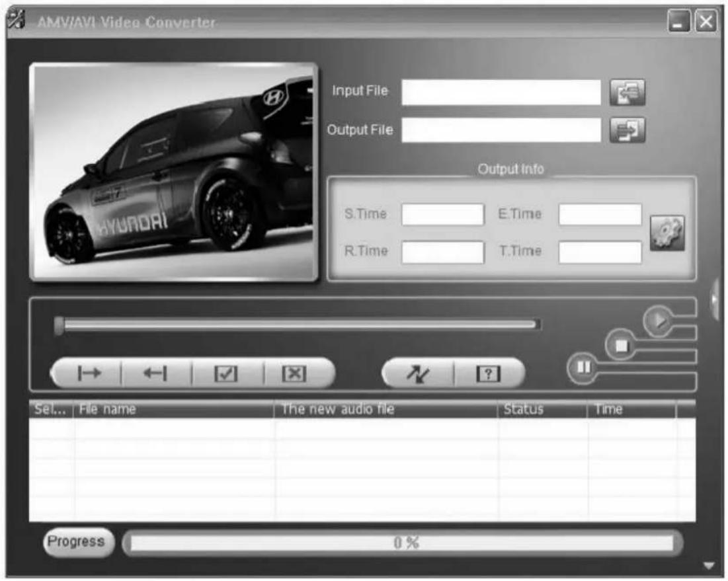Focus the E.Time field
Screen dimensions: 728x581
pyautogui.click(x=600, y=214)
